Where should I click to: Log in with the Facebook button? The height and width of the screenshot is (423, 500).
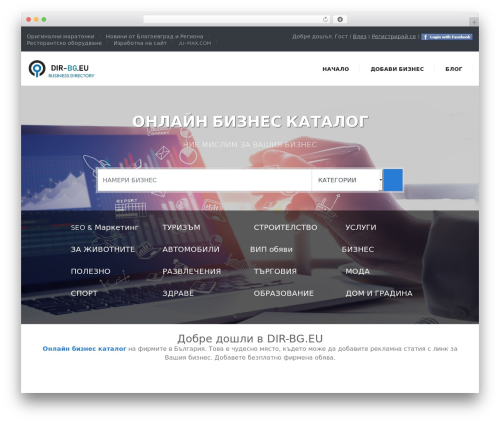pyautogui.click(x=447, y=37)
